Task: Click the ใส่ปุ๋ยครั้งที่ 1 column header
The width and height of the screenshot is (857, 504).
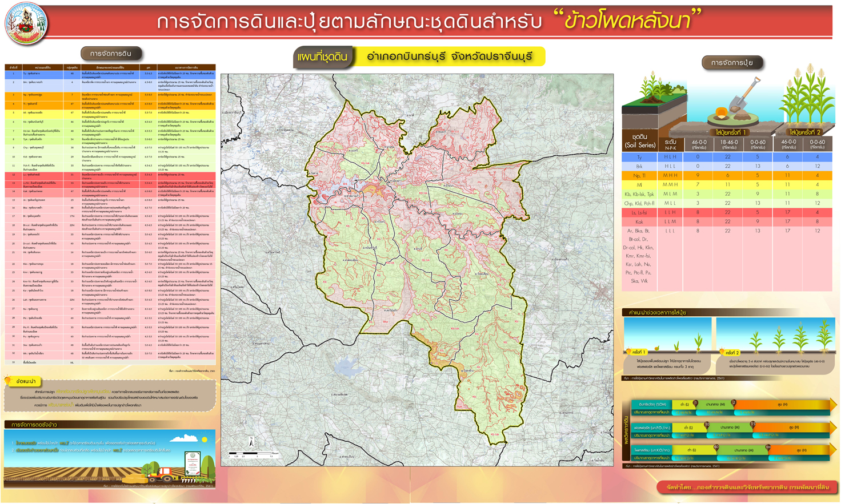Action: [x=730, y=132]
